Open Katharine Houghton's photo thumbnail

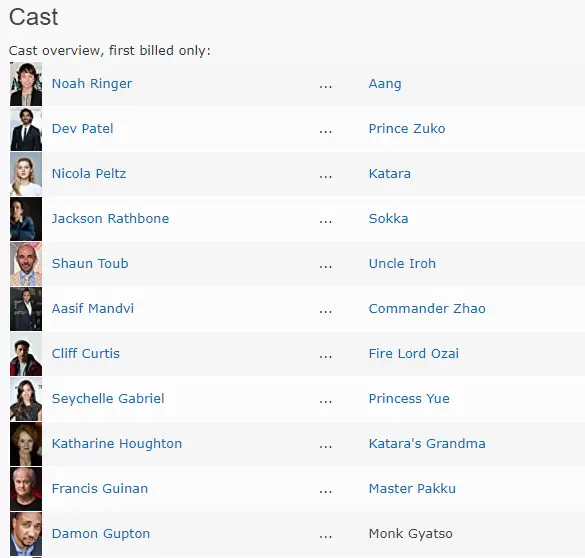26,444
